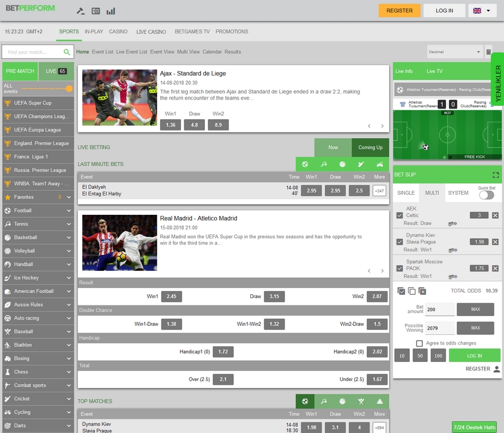Filter last minute bets by cricket icon
Image resolution: width=504 pixels, height=433 pixels.
tap(361, 164)
